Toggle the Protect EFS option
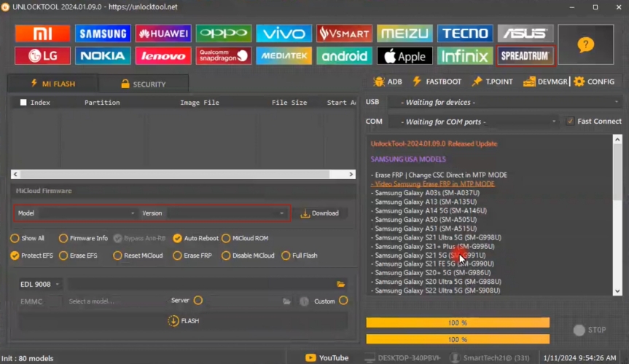Screen dimensions: 629x364 tap(15, 256)
